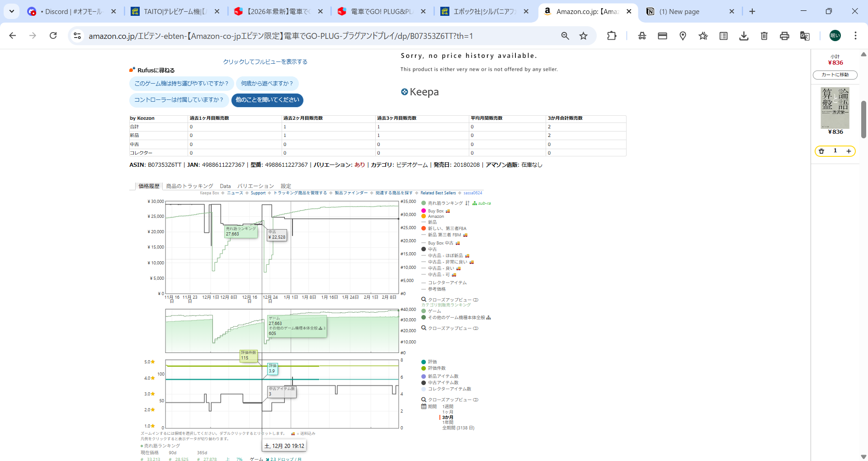Click the カートに移動 button

point(835,75)
